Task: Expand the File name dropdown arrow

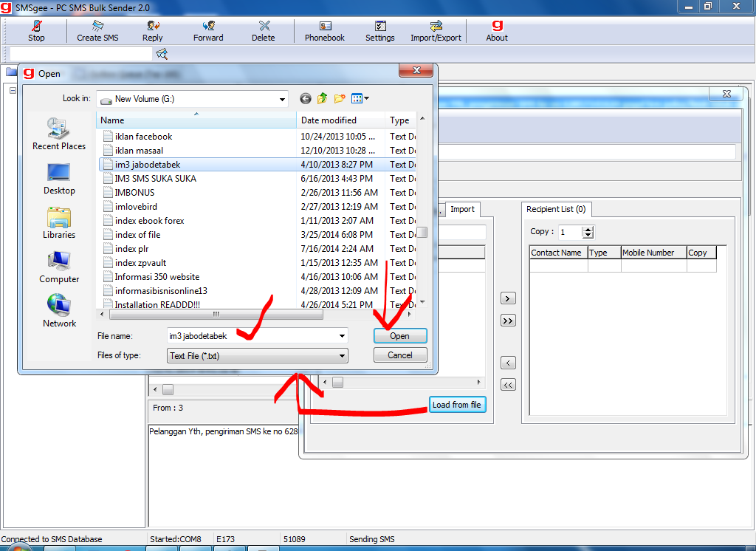Action: click(x=342, y=336)
